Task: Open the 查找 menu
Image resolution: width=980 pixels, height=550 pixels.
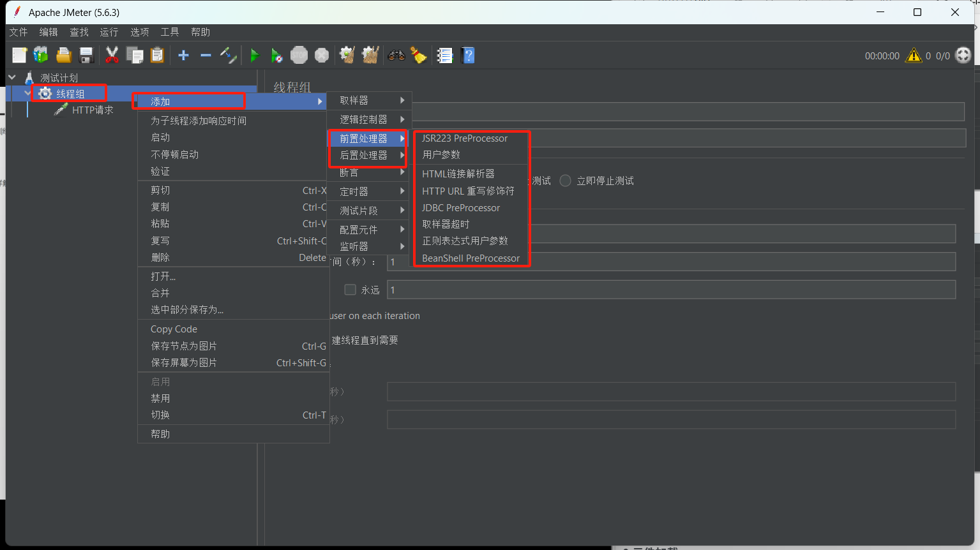Action: [x=79, y=32]
